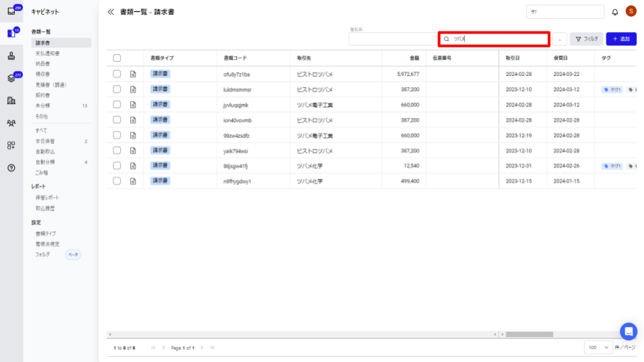Sort by the 取引日 column header
The width and height of the screenshot is (644, 362).
513,58
